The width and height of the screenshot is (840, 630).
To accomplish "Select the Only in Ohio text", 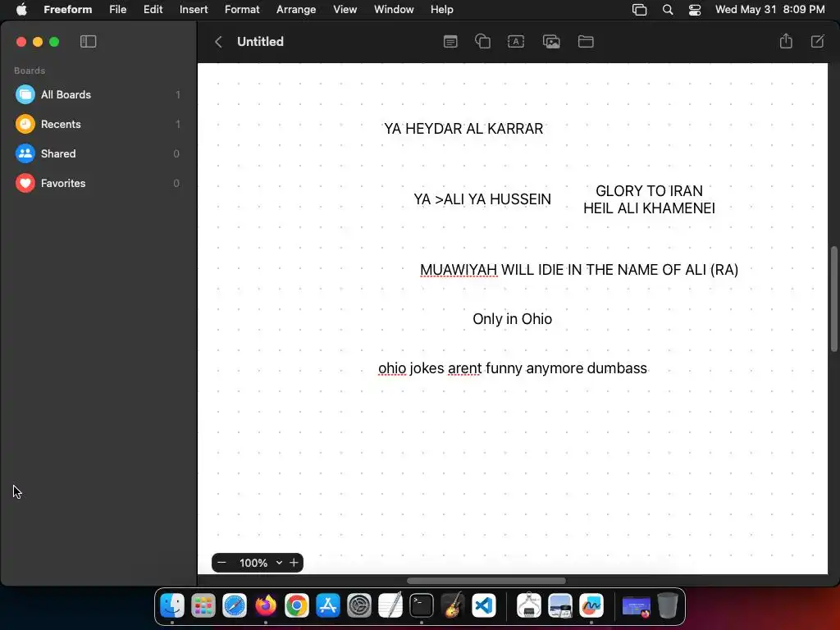I will (512, 319).
